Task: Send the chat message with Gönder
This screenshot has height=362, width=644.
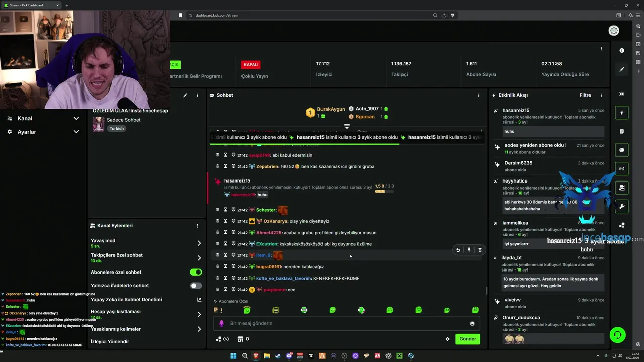Action: click(467, 339)
